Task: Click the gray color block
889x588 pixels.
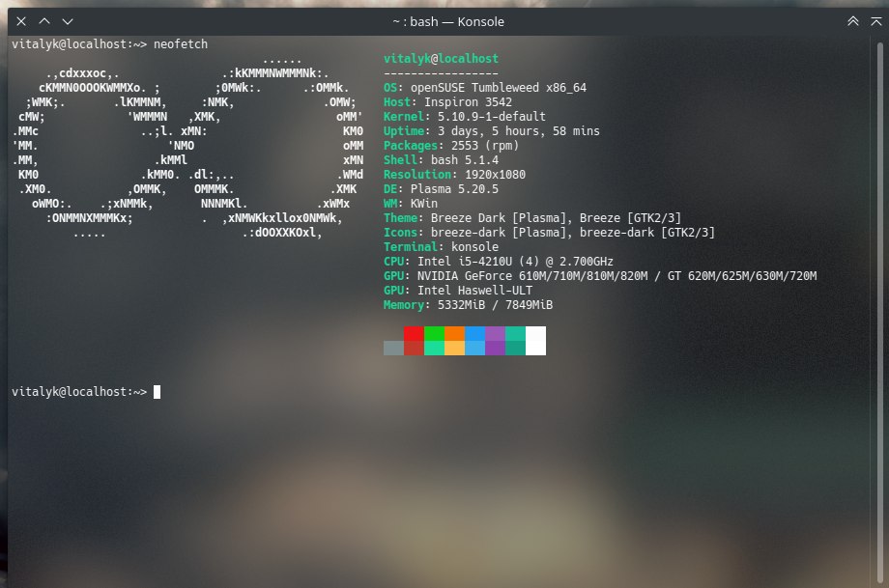Action: tap(393, 348)
